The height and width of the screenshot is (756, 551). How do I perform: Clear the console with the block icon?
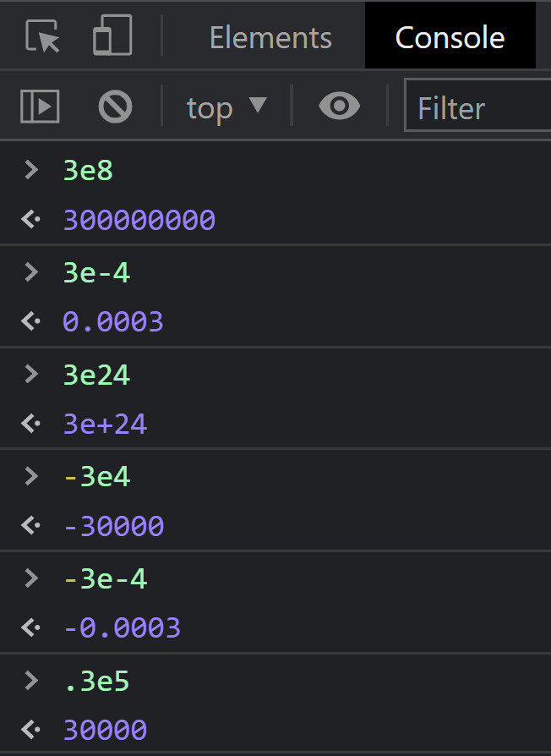click(115, 107)
